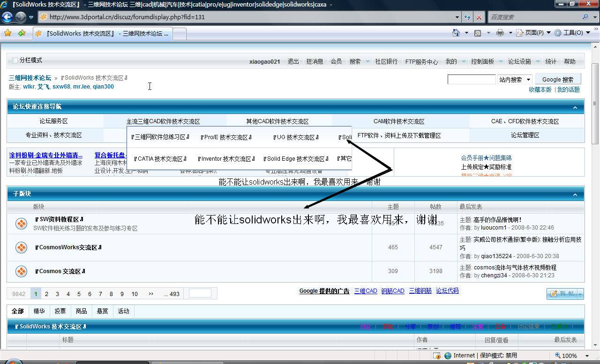Click the vertical scrollbar of the page
This screenshot has height=364, width=600.
point(596,195)
